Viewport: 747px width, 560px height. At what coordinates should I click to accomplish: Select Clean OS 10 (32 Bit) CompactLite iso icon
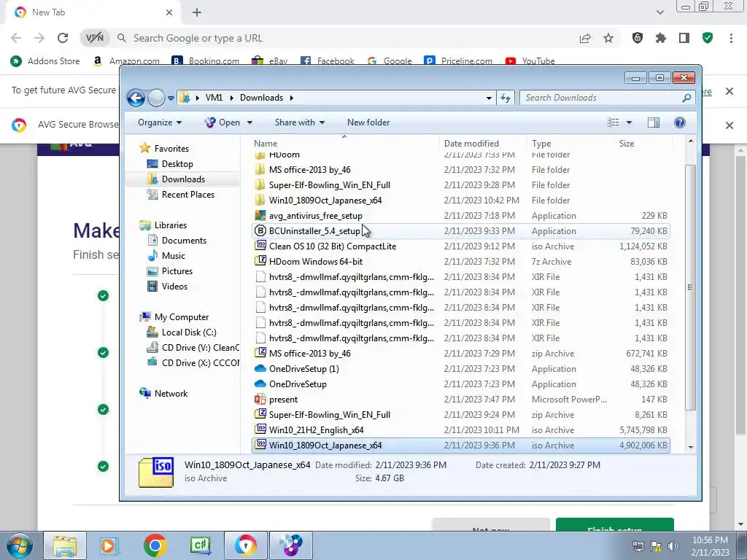[260, 246]
